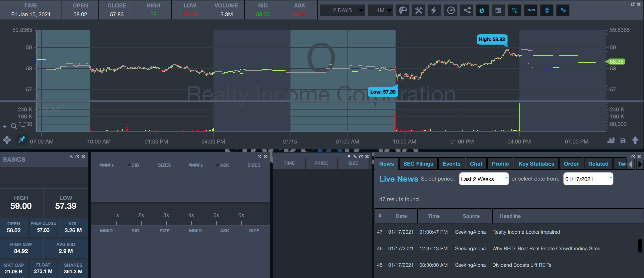Open headline Why REITs Beat Real Estate Crowdfunding Sites

click(546, 248)
